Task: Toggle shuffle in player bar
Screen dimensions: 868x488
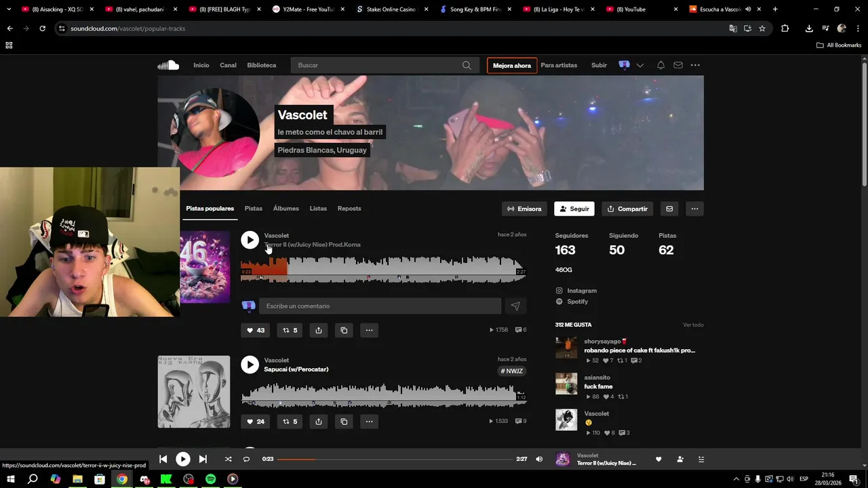Action: (228, 459)
